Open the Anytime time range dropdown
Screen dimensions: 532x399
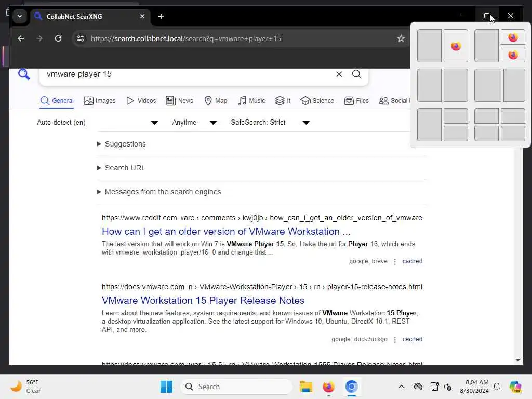coord(194,123)
